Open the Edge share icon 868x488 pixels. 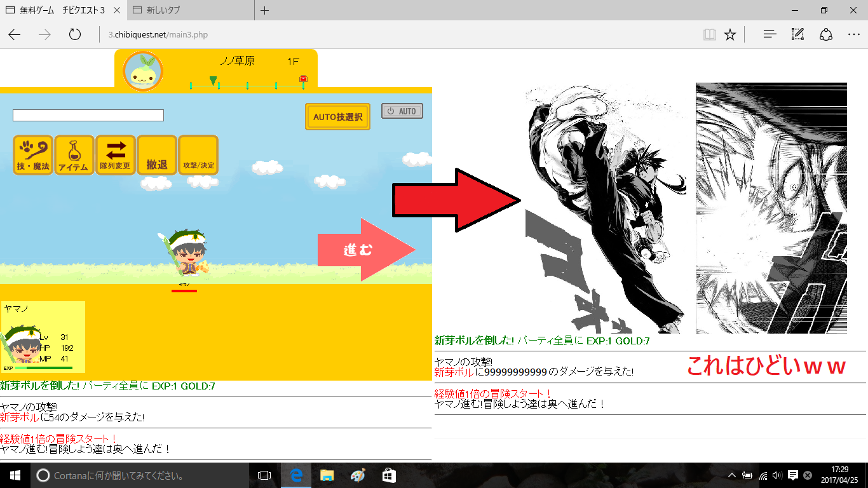tap(826, 34)
